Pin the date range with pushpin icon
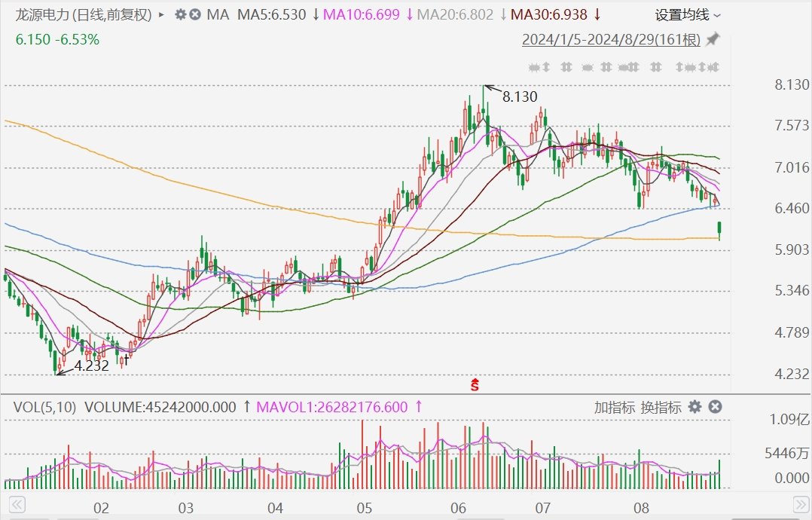The width and height of the screenshot is (812, 520). [712, 39]
